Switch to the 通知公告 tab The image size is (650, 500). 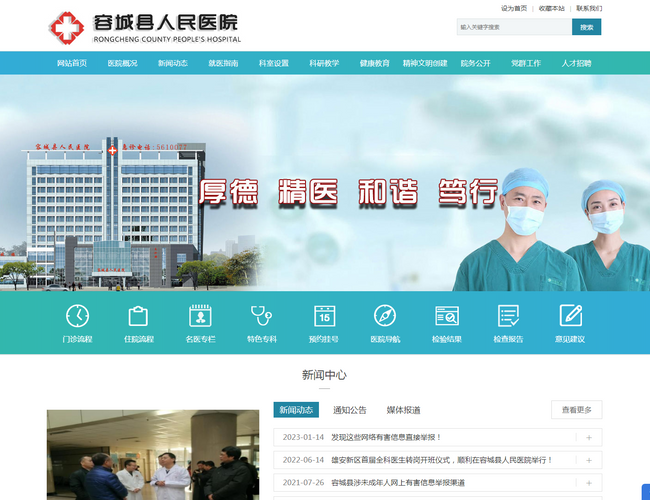[x=350, y=410]
